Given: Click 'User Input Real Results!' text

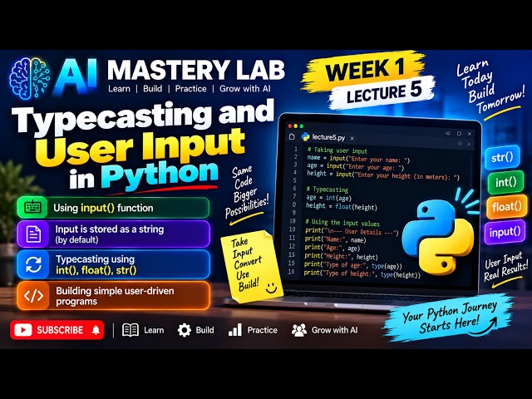Looking at the screenshot, I should pos(505,268).
